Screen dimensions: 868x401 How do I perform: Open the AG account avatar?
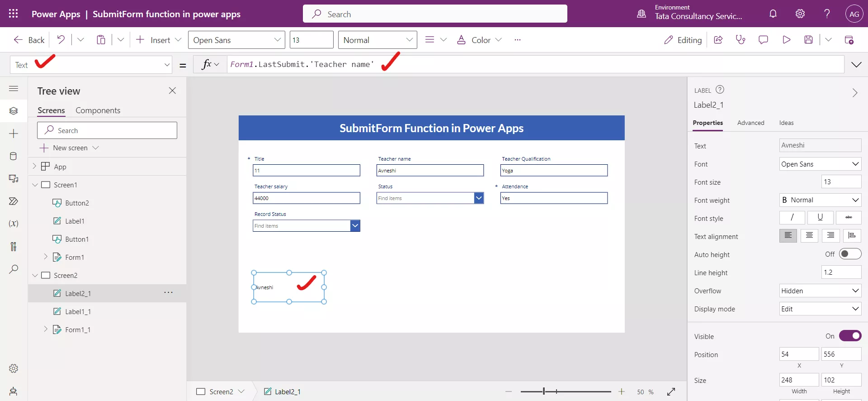pos(854,14)
